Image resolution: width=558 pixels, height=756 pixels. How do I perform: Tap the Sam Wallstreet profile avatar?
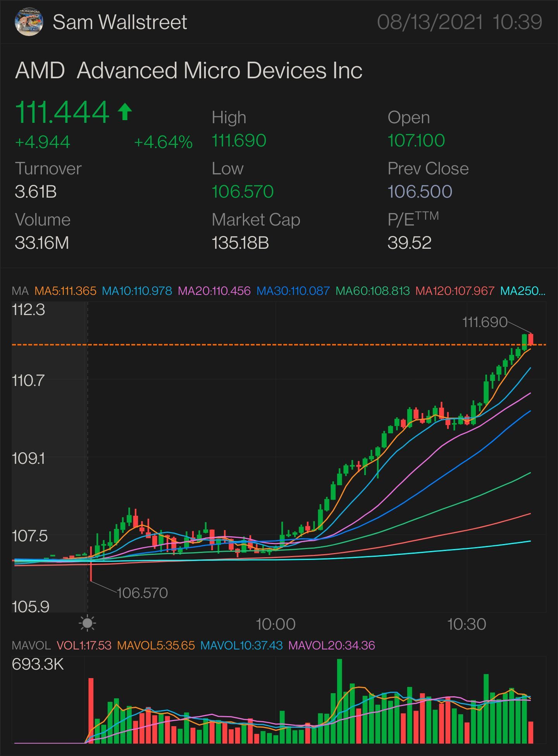click(x=29, y=22)
